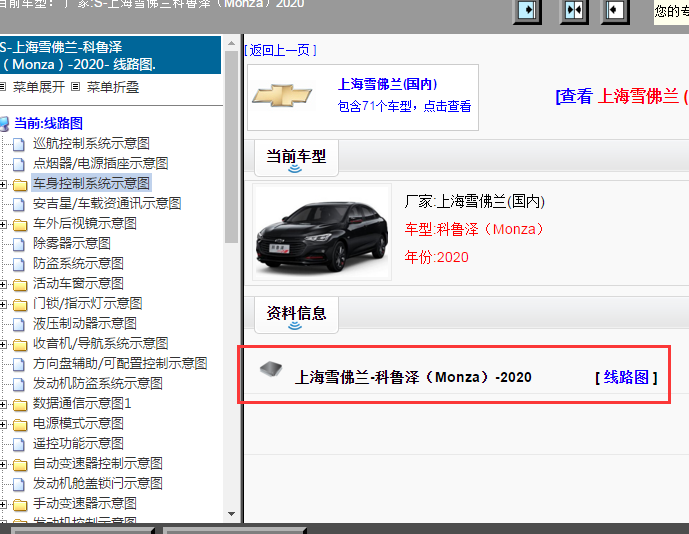Click the tree panel scrollbar thumb

click(x=231, y=147)
